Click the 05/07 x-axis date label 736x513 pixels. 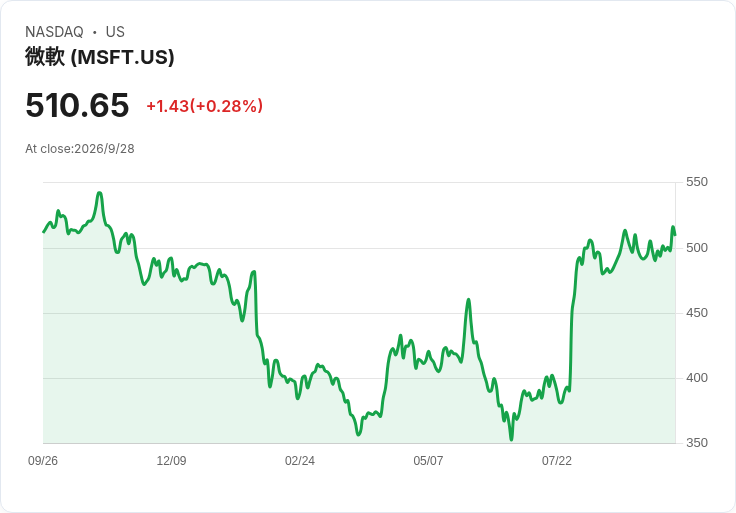[428, 460]
